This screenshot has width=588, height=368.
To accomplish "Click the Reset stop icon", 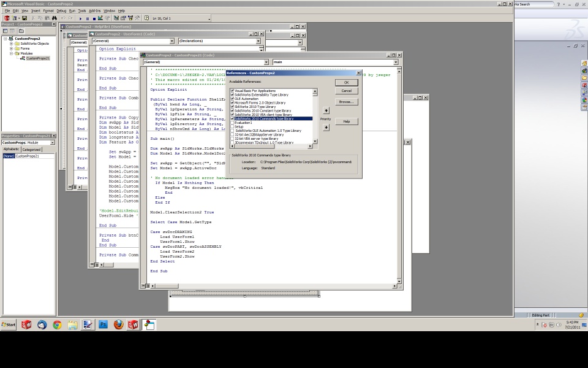I will [x=94, y=18].
